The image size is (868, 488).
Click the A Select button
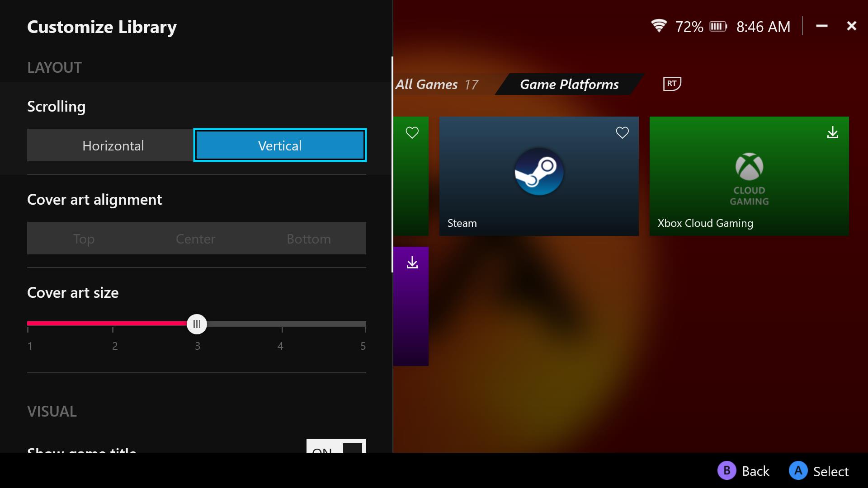[x=819, y=471]
